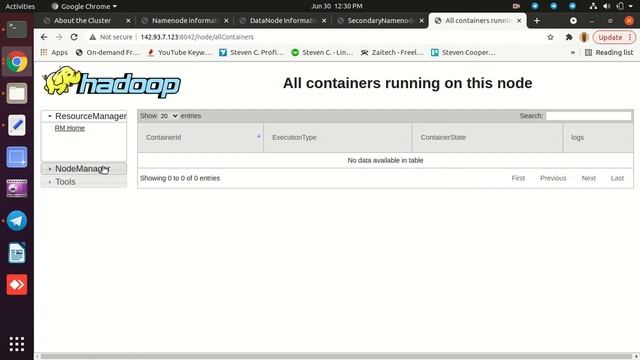Open the Terminal dock icon

pos(17,29)
